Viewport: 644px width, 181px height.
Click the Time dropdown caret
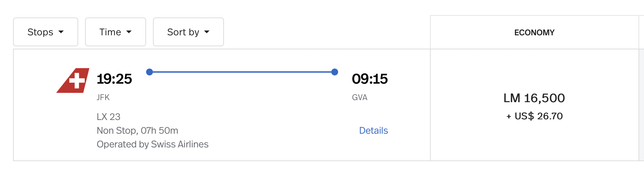pyautogui.click(x=129, y=32)
